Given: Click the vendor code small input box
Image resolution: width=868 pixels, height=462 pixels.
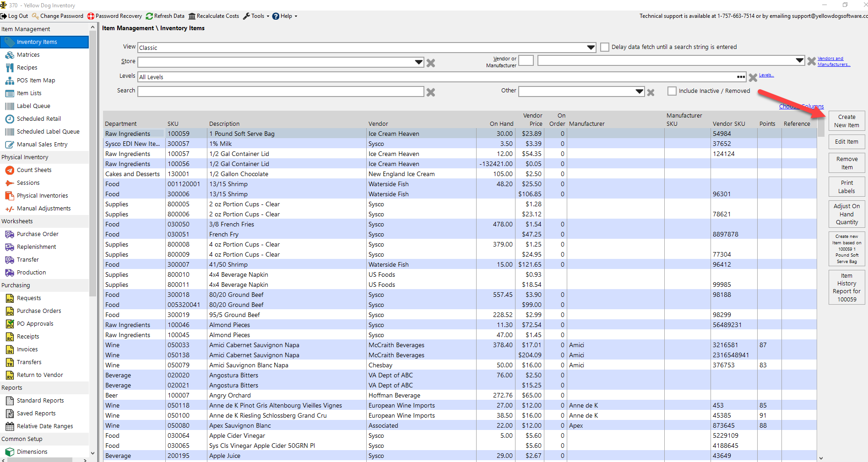Looking at the screenshot, I should point(526,60).
